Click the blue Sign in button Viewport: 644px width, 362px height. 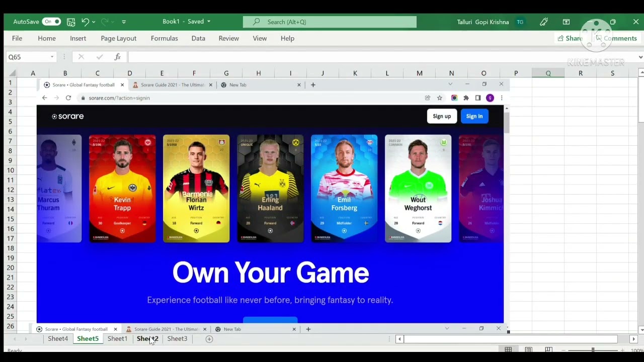point(474,116)
